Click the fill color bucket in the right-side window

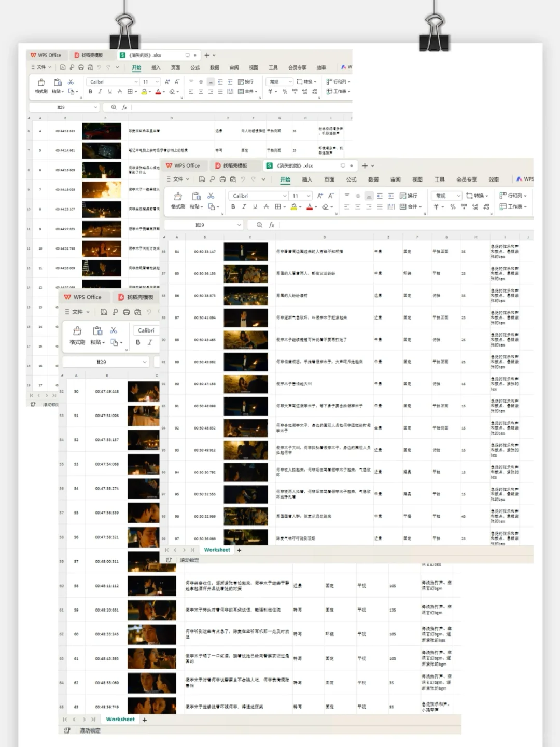[293, 206]
